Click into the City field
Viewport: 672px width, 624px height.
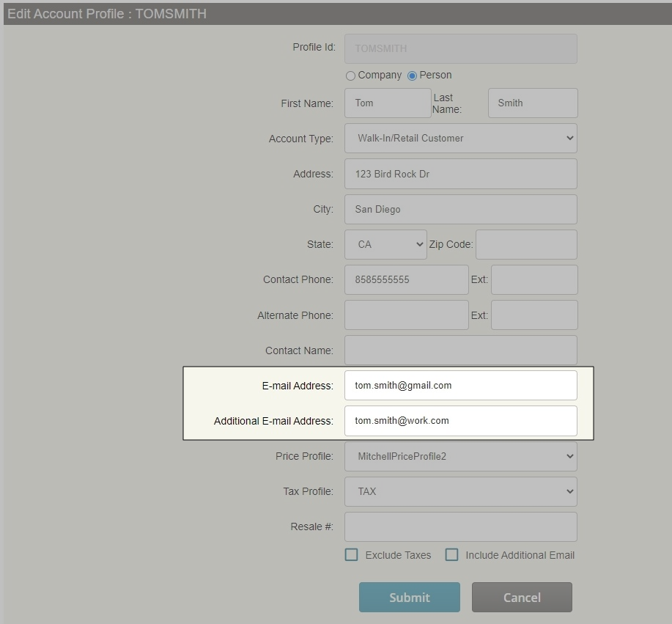point(460,209)
